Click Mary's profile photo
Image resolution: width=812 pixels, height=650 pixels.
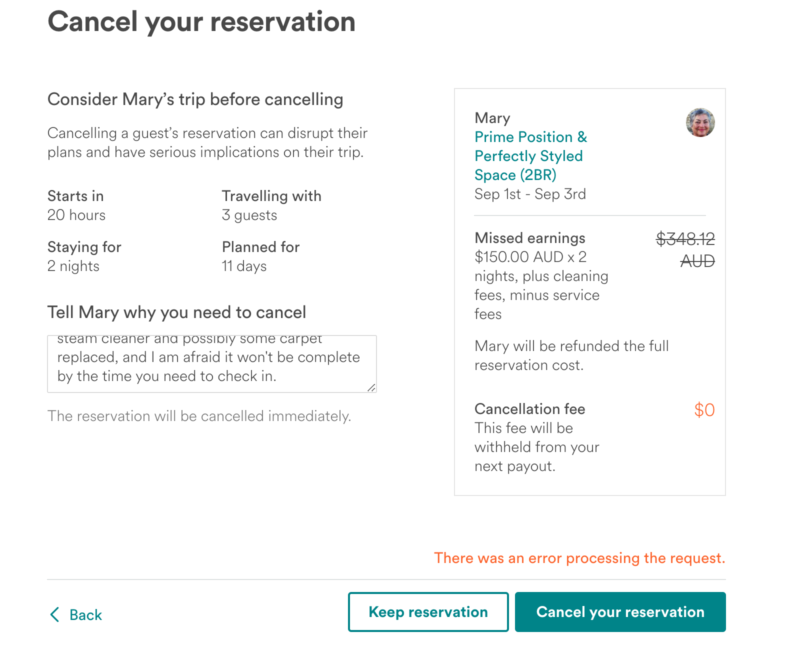[x=700, y=122]
